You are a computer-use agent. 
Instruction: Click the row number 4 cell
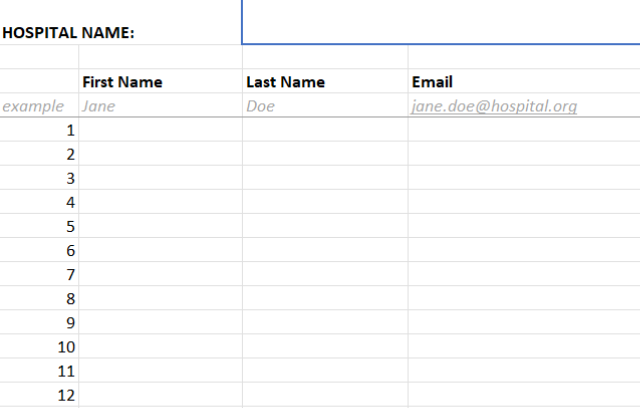pyautogui.click(x=39, y=202)
